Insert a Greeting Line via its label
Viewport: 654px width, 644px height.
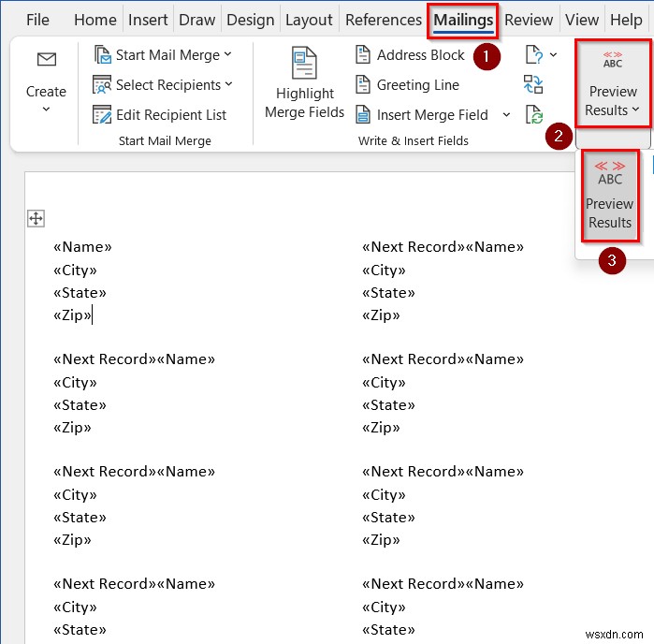point(418,85)
